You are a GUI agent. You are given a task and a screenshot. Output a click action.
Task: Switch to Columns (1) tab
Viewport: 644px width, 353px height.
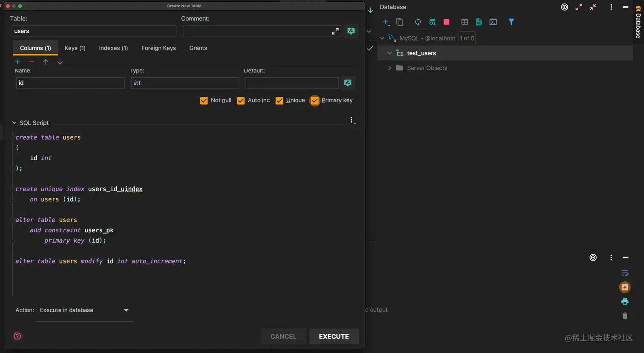35,48
